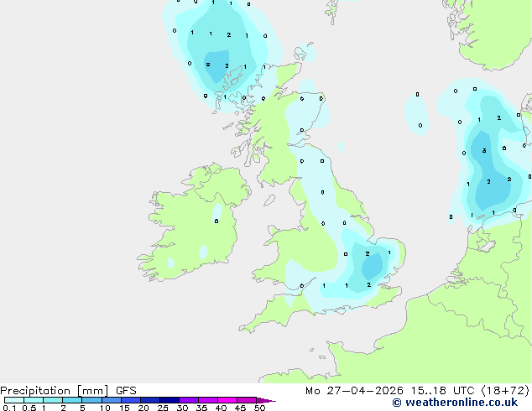Choose the 40–45 mm magenta legend swatch
This screenshot has height=411, width=532.
click(227, 400)
